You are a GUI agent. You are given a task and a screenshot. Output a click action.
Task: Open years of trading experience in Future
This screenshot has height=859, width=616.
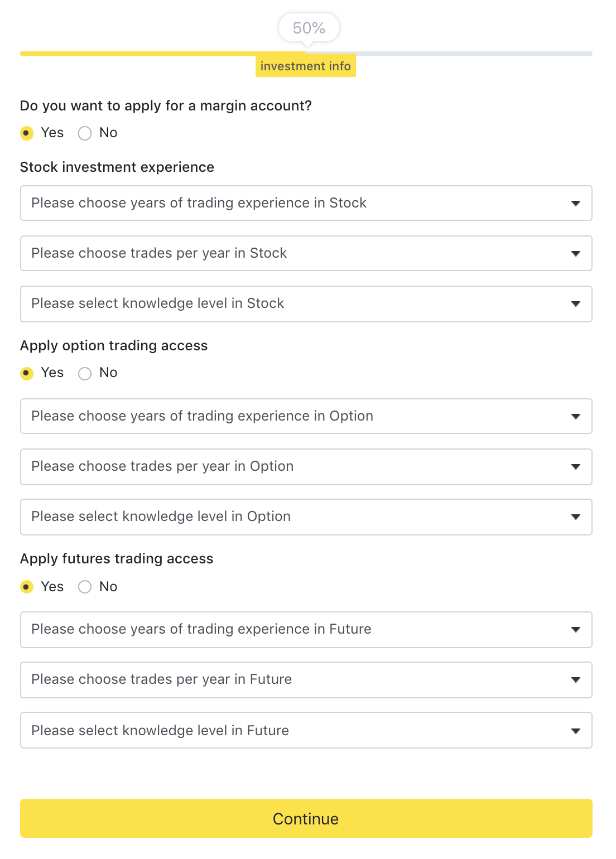[306, 630]
